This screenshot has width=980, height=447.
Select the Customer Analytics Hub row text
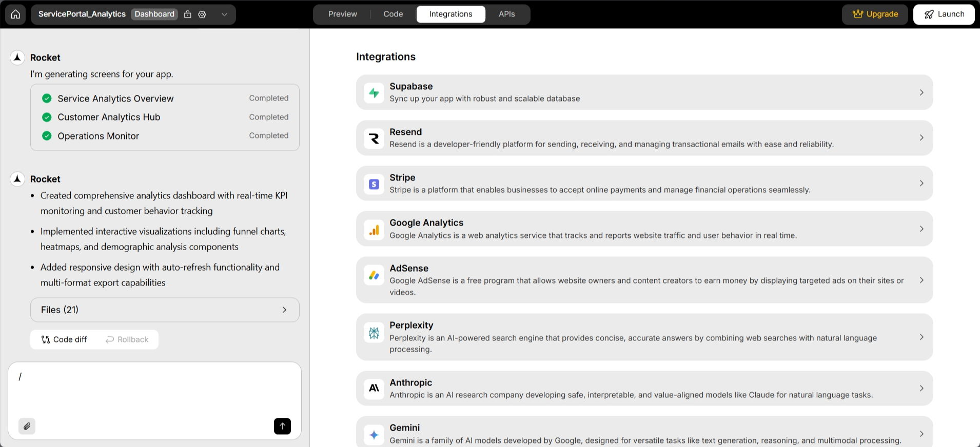point(109,117)
